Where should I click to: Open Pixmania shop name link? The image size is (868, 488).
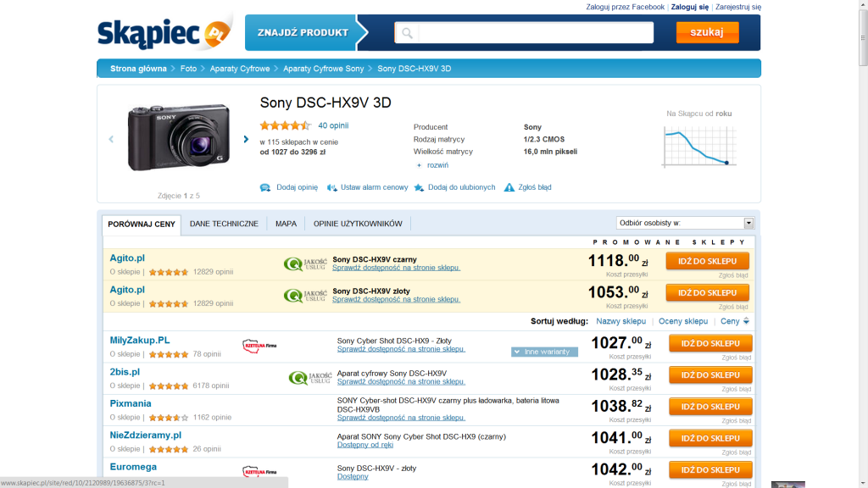pos(131,404)
